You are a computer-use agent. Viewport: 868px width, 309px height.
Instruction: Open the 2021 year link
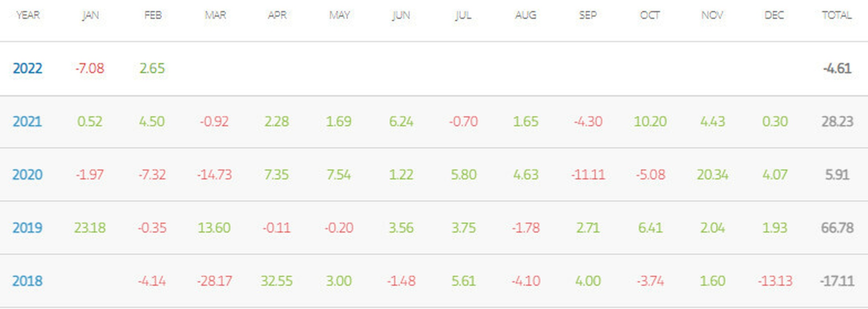pyautogui.click(x=27, y=121)
